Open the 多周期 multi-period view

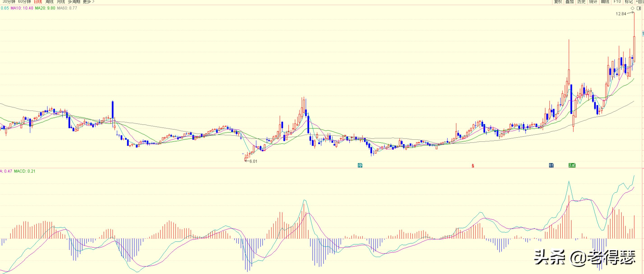click(x=74, y=2)
